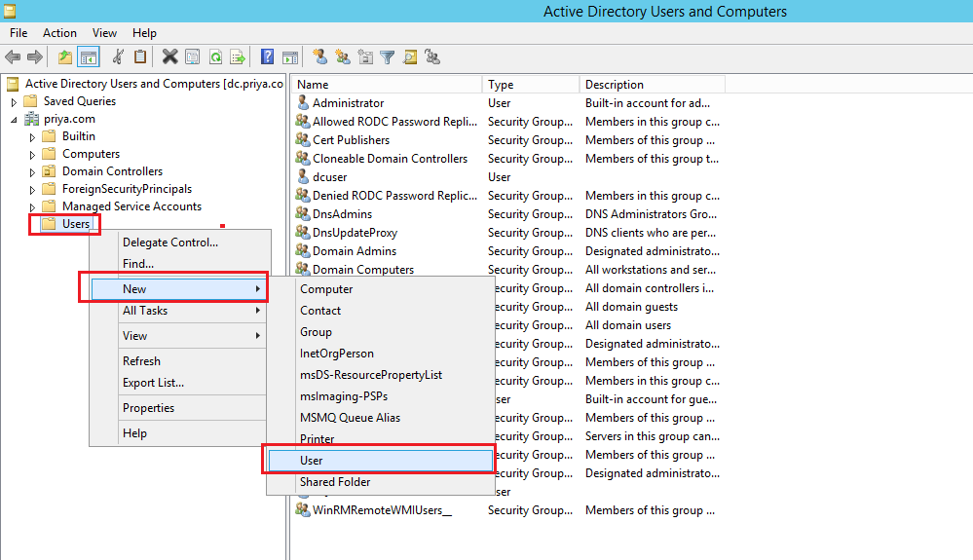Choose Contact from the New submenu

pyautogui.click(x=381, y=311)
